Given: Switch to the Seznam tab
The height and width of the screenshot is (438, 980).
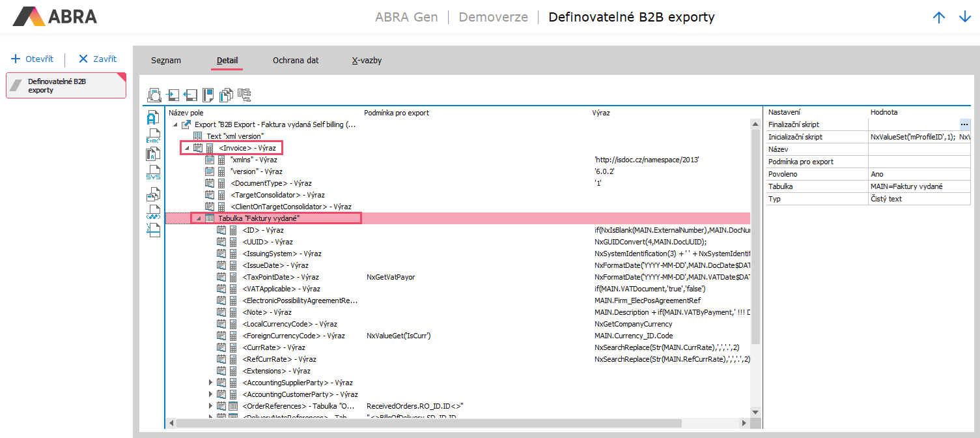Looking at the screenshot, I should (166, 61).
